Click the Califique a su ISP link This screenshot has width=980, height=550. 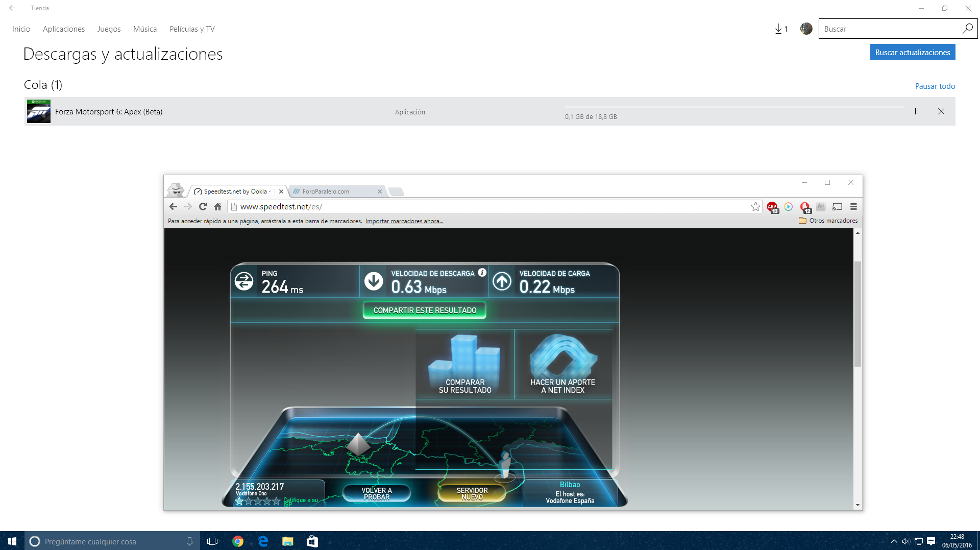[301, 501]
